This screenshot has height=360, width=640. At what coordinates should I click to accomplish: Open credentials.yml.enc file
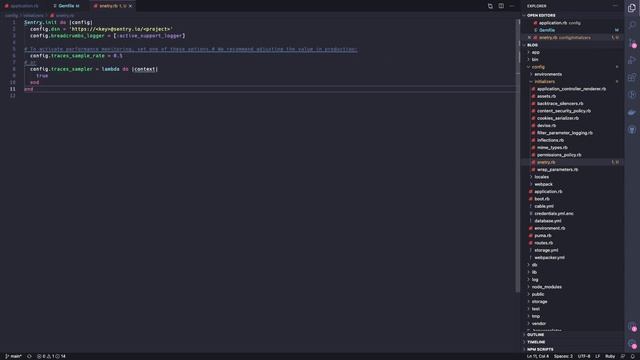coord(554,213)
